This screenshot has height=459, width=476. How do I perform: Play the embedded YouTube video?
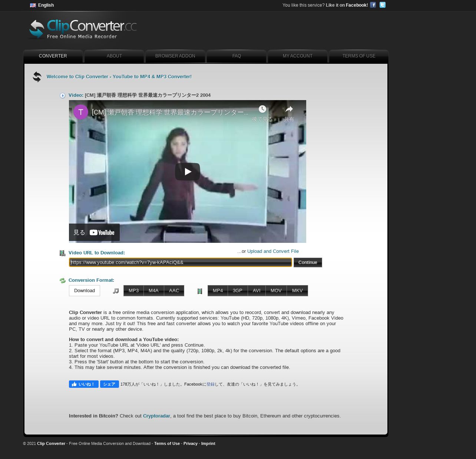(188, 172)
